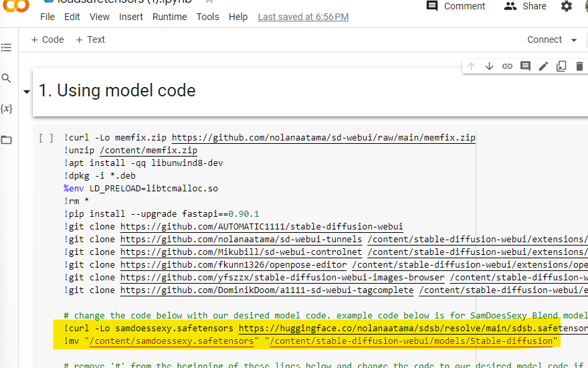Open the Mikubill sd-webui-controlnet link
The height and width of the screenshot is (368, 588).
coord(241,252)
